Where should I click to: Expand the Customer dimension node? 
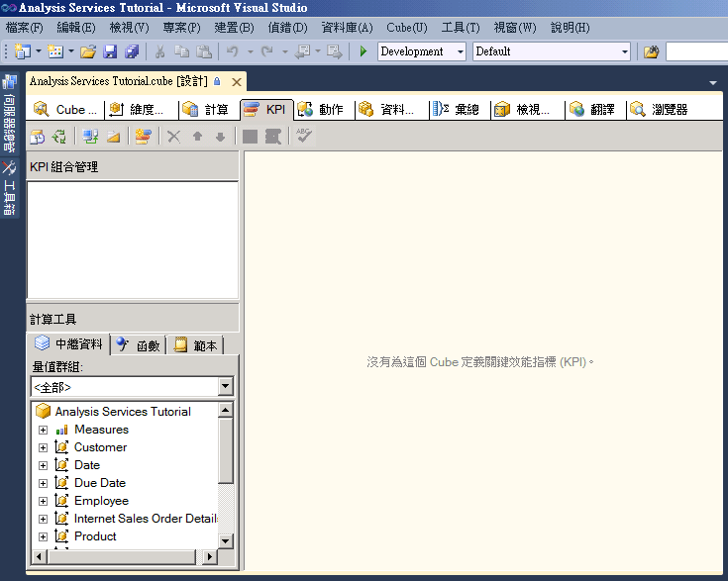[43, 447]
